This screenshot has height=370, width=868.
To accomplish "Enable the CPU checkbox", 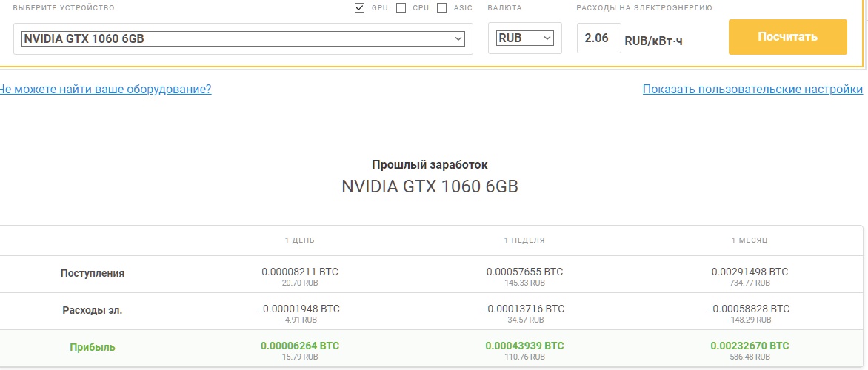I will pyautogui.click(x=401, y=7).
